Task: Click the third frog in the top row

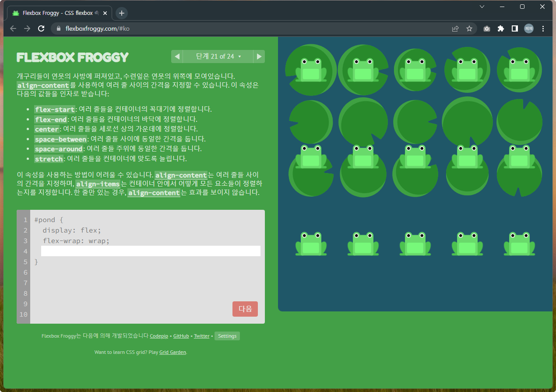Action: 415,70
